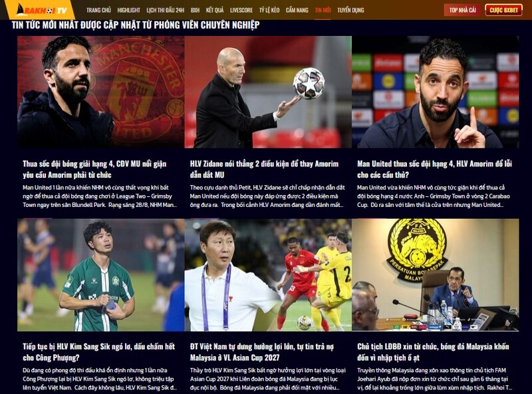Read headline 'HLV Zidane nói thẳng 2 điều kiện'
The width and height of the screenshot is (532, 394).
coord(264,169)
